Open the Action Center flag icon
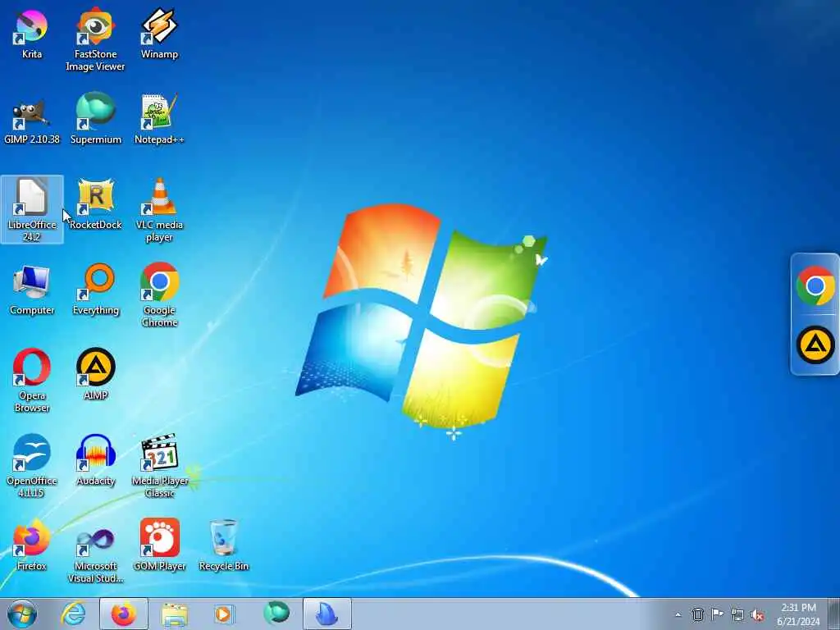The image size is (840, 630). 717,614
